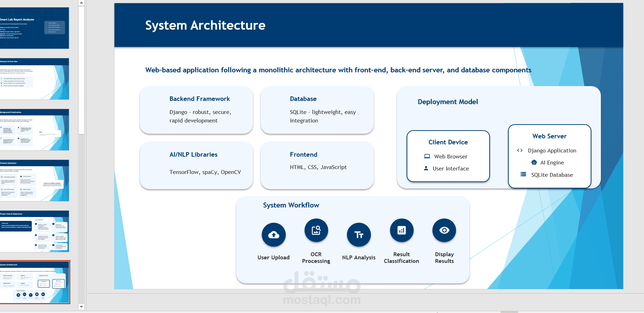This screenshot has width=644, height=313.
Task: Click the Django Application label
Action: (552, 150)
